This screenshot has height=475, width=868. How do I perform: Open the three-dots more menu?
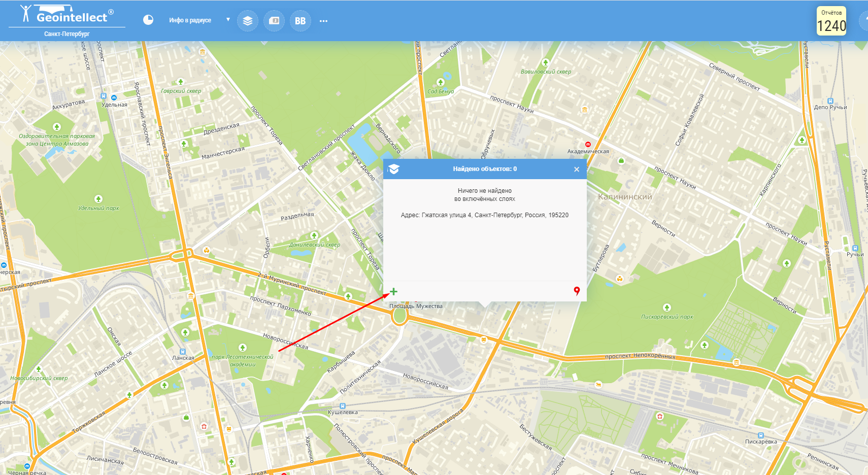click(323, 21)
